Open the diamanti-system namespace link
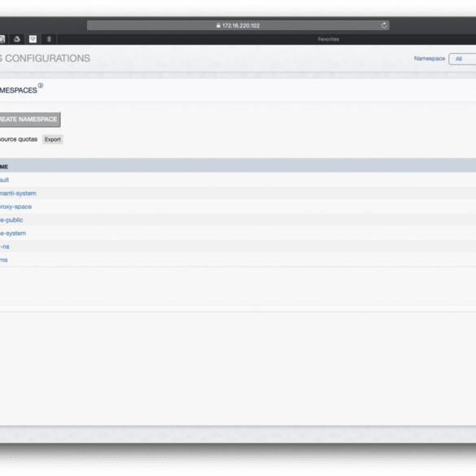This screenshot has height=476, width=476. coord(18,194)
